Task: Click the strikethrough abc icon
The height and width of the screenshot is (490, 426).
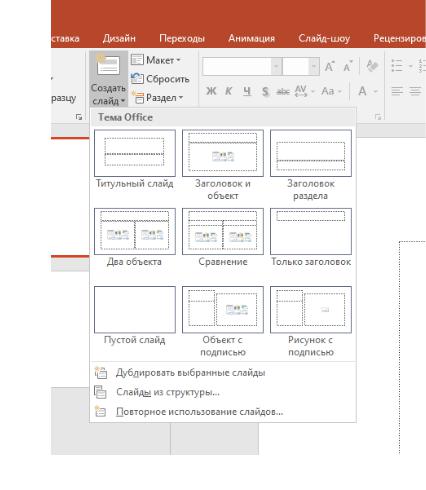Action: point(283,91)
